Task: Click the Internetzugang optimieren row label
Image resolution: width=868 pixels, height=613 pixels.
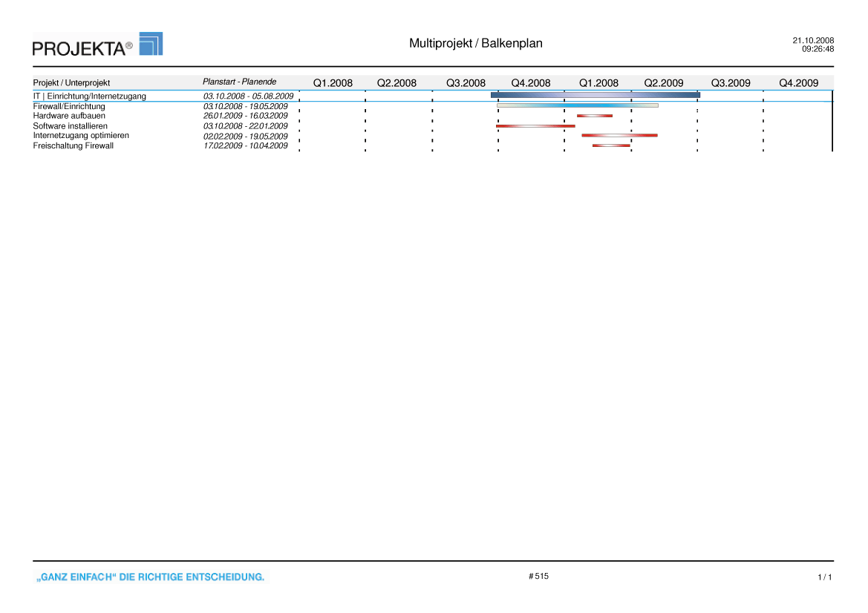Action: 81,136
